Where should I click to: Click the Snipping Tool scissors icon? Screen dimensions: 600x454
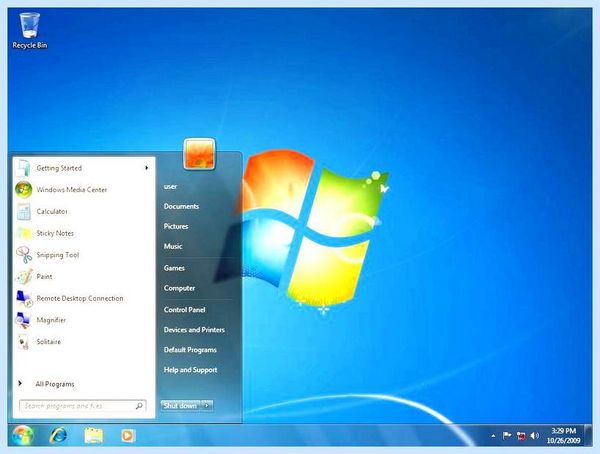[x=23, y=255]
